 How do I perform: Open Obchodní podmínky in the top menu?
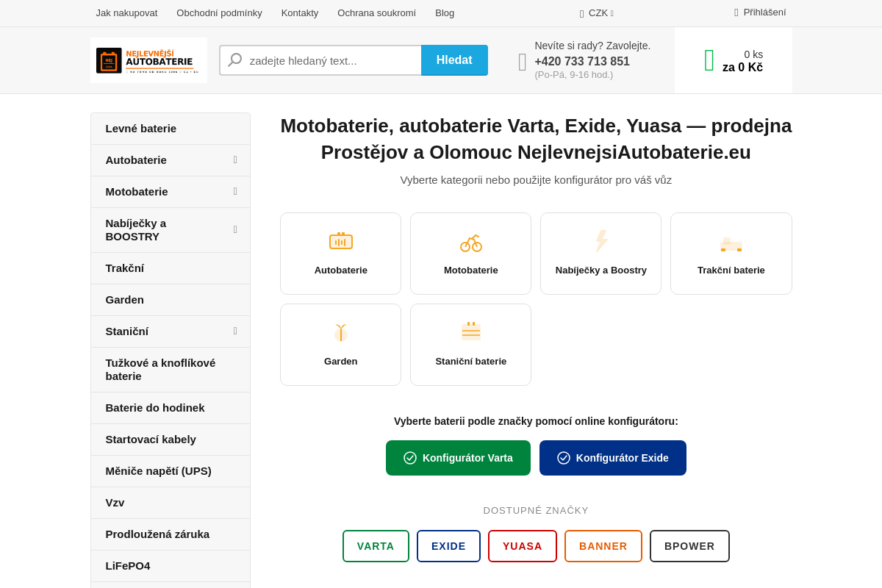pos(219,12)
